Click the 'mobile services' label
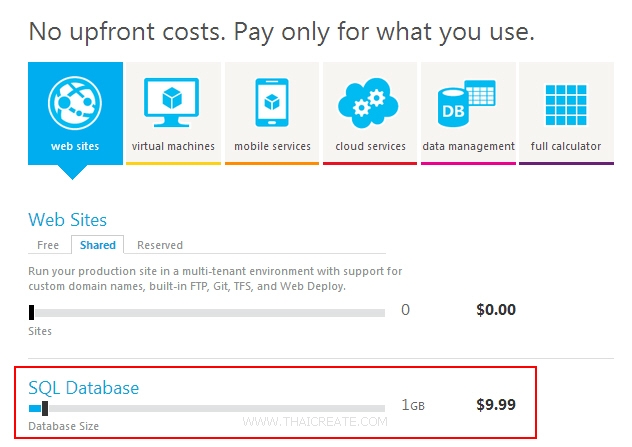Viewport: 632px width, 447px height. (272, 146)
